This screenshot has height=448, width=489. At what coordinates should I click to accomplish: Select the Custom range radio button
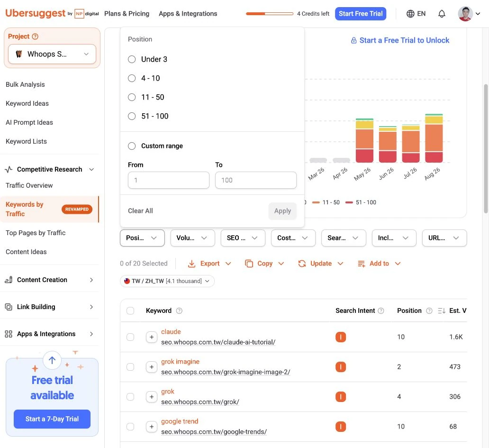point(132,146)
